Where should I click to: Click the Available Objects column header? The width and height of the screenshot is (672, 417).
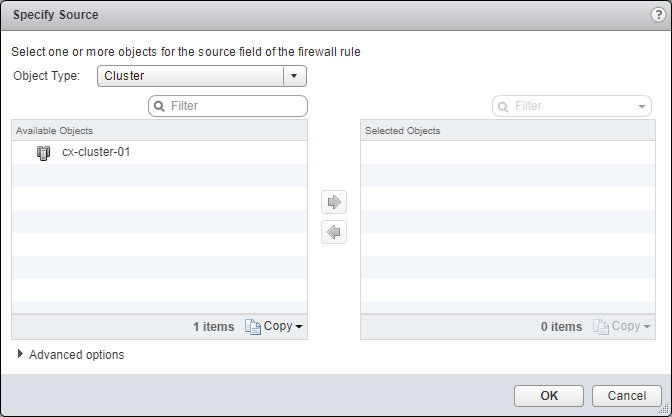pyautogui.click(x=160, y=131)
